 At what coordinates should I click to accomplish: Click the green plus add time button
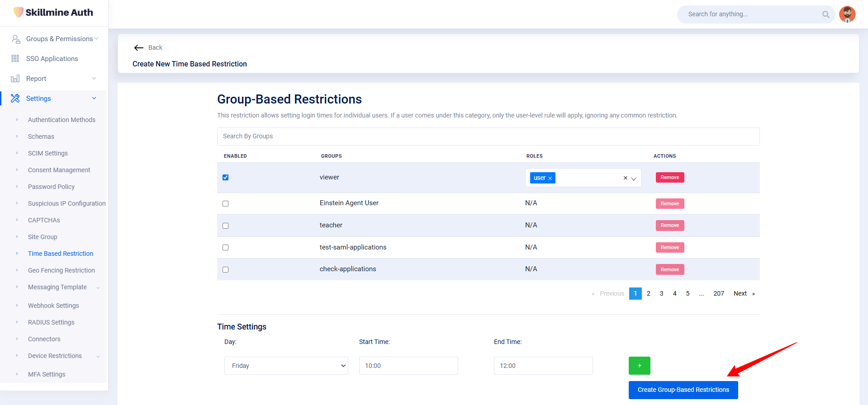click(x=639, y=366)
